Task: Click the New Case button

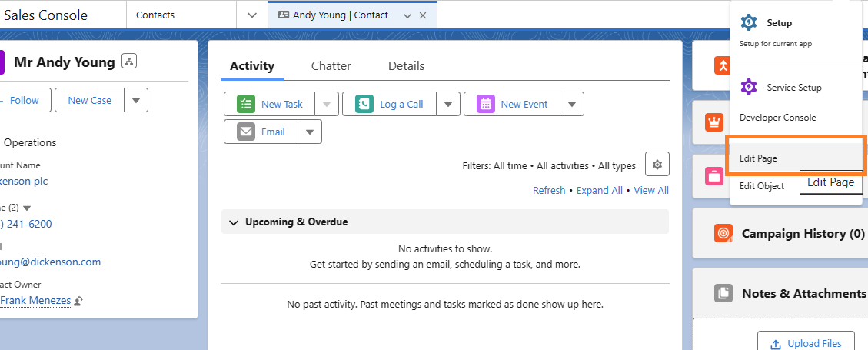Action: [90, 100]
